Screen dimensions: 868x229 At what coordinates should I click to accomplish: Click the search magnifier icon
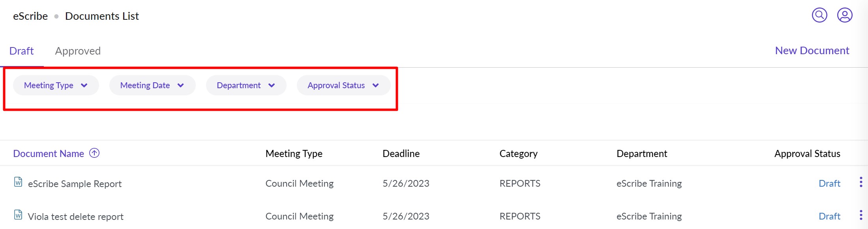click(x=819, y=15)
